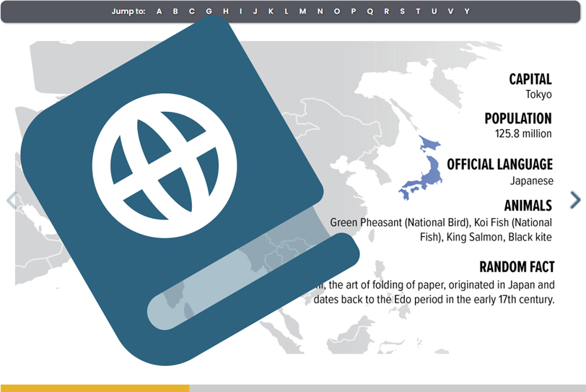Viewport: 586px width, 392px height.
Task: Jump to letter Y in index
Action: click(467, 12)
